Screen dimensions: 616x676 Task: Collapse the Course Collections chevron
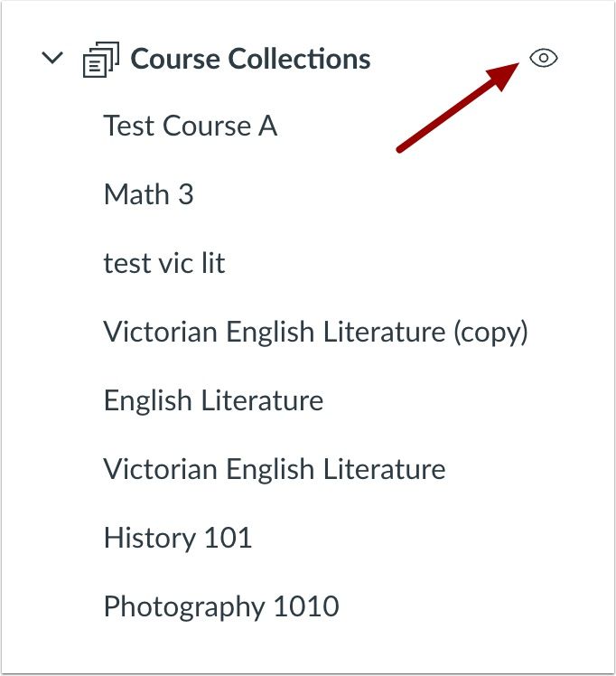pos(53,59)
